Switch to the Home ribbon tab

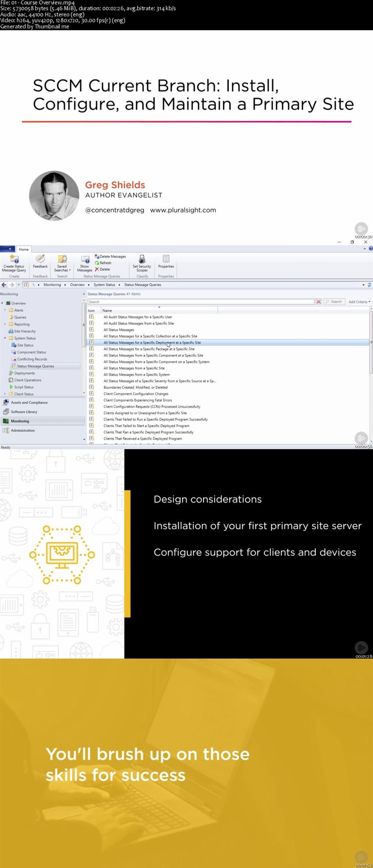24,249
